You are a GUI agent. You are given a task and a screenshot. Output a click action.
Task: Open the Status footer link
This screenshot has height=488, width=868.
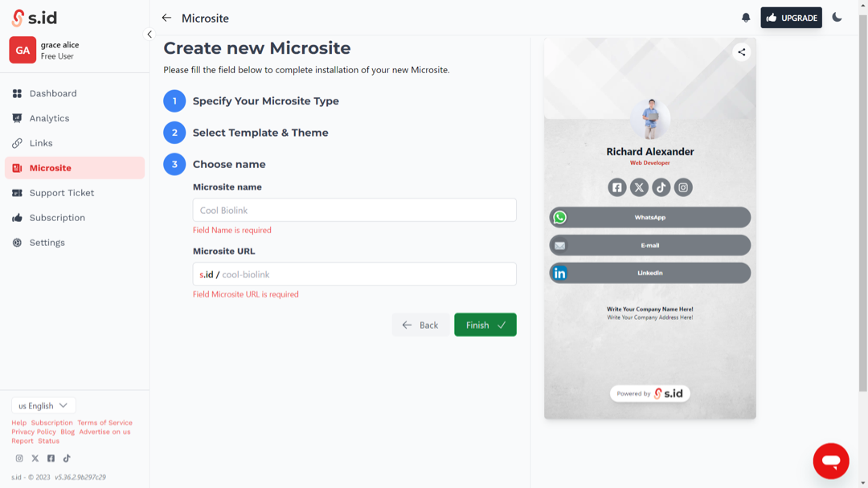click(49, 441)
